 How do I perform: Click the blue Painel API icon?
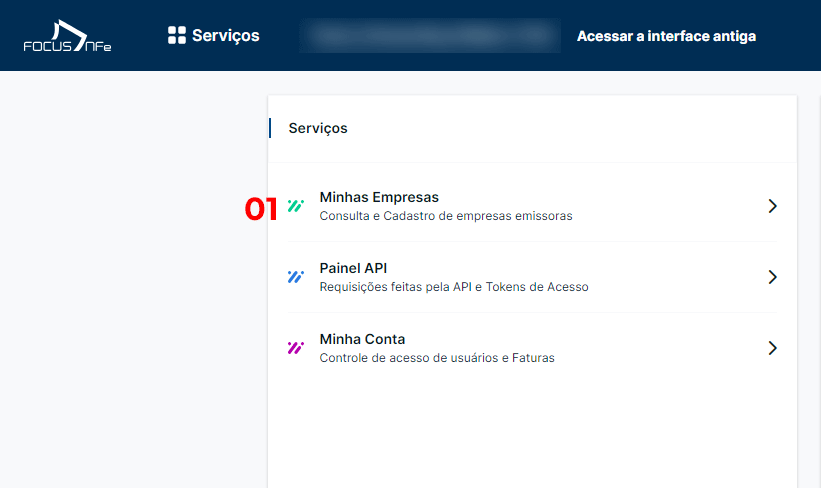[296, 277]
